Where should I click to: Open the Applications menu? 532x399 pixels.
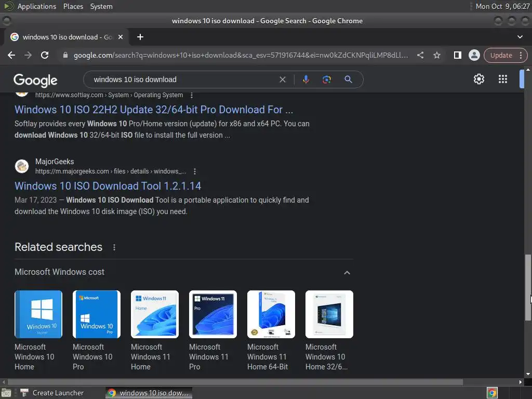click(x=37, y=6)
